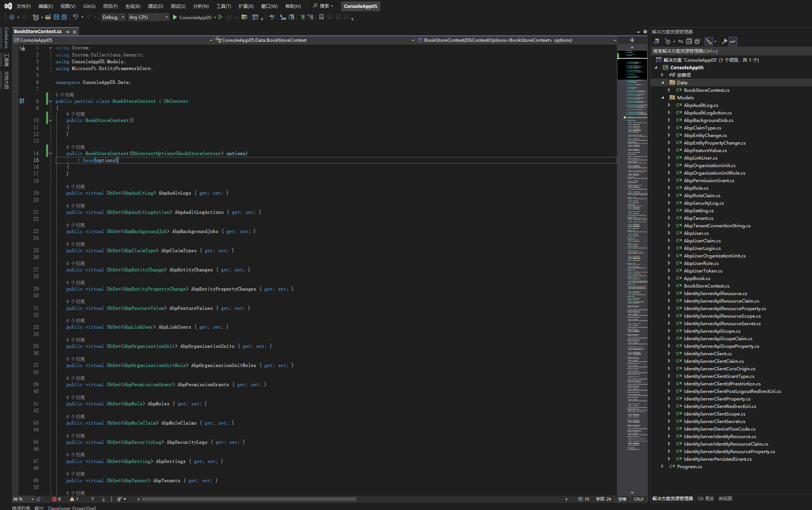Collapse the Models folder in Solution Explorer
Screen dimensions: 812x510
coord(663,97)
